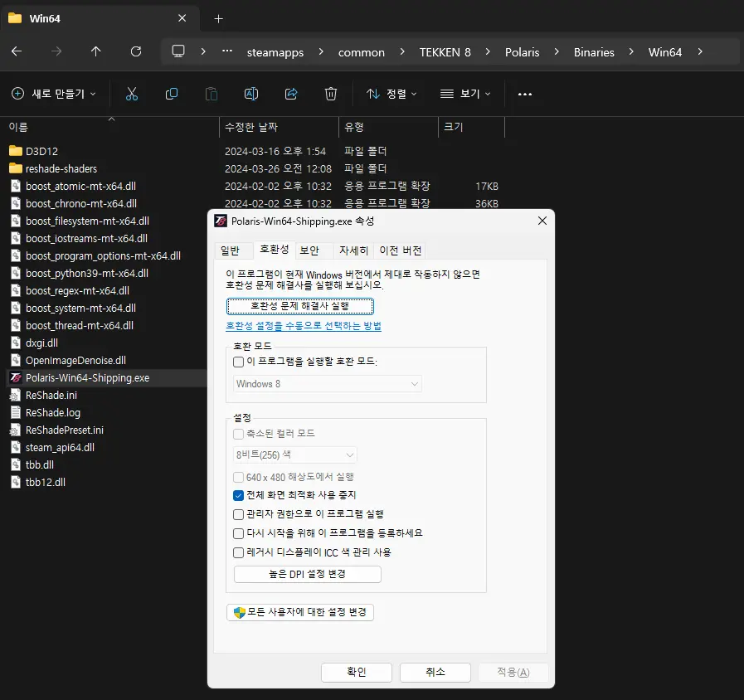The image size is (744, 700).
Task: Click the This PC monitor icon in address bar
Action: pyautogui.click(x=178, y=51)
